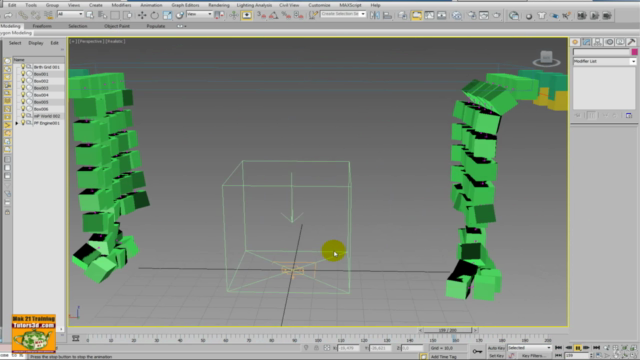Click the Select Object tool

click(x=90, y=16)
